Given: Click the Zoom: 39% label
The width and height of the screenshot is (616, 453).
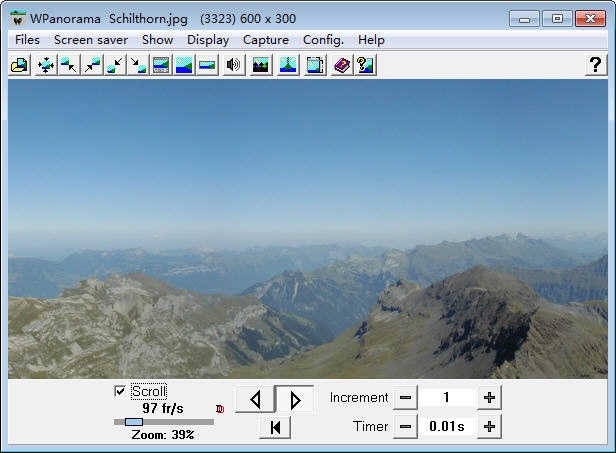Looking at the screenshot, I should (163, 435).
